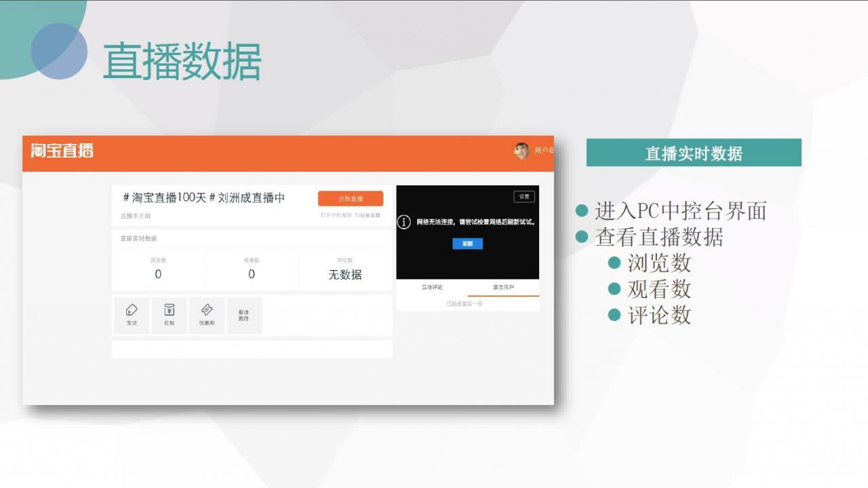Click the 淘宝直播 logo in the header
Viewport: 868px width, 488px height.
click(62, 151)
